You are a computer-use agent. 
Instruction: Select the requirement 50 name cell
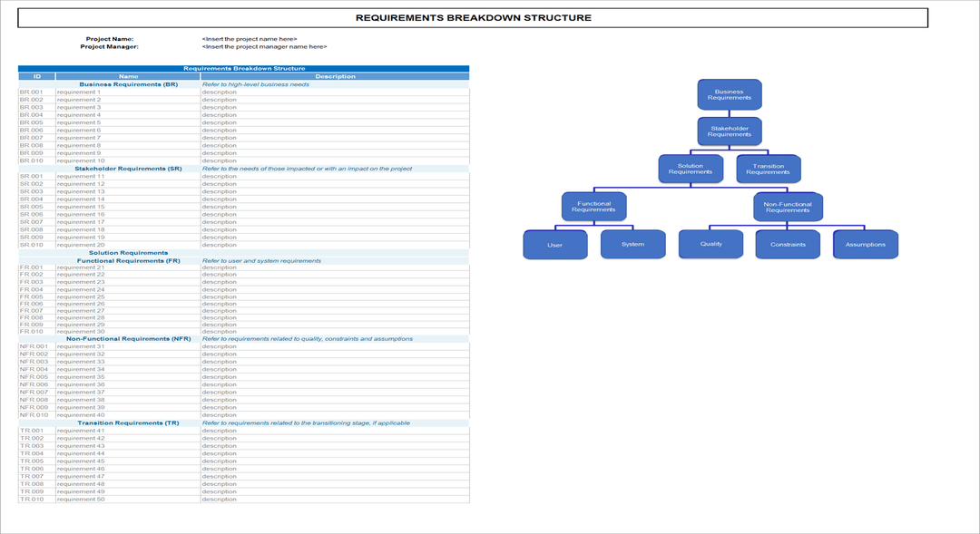click(127, 499)
